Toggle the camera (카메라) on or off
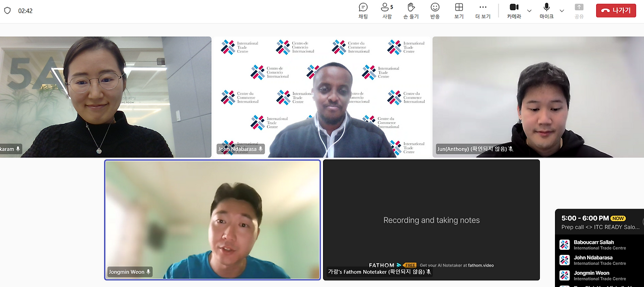 click(x=514, y=11)
